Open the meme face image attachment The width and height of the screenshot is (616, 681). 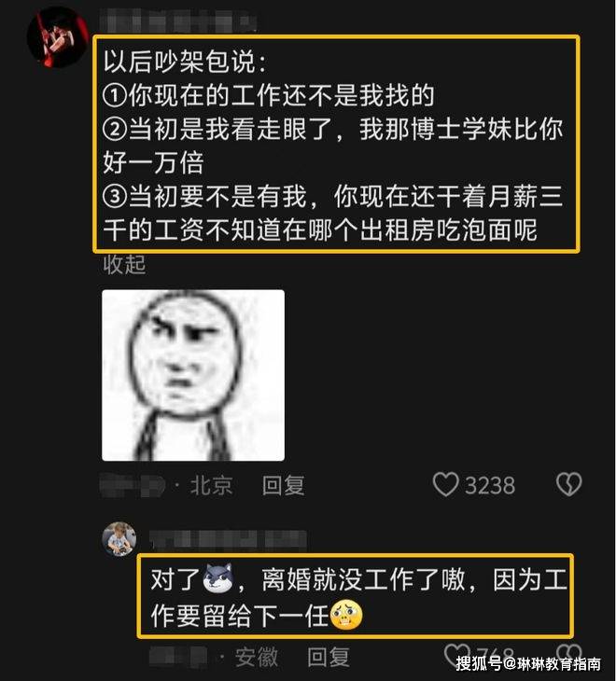pos(193,375)
